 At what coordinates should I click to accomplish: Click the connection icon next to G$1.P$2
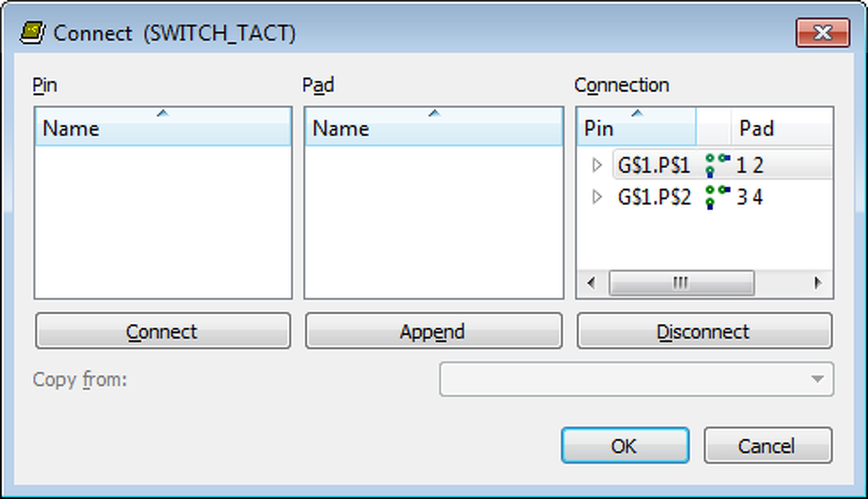tap(716, 197)
